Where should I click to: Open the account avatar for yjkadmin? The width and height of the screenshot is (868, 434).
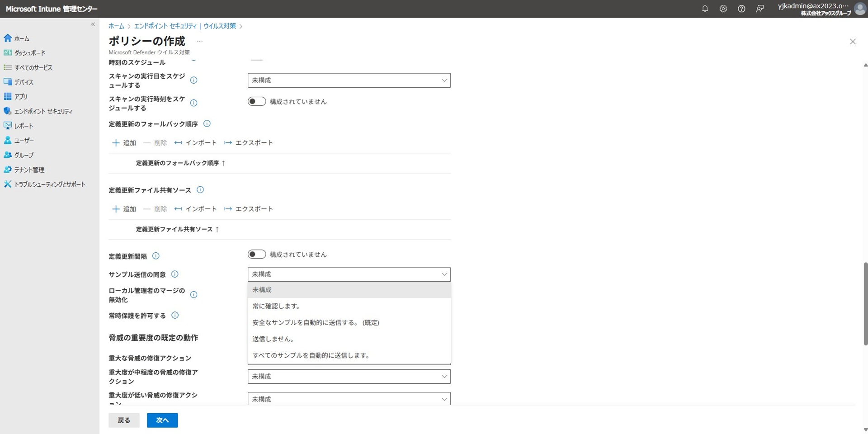pos(860,9)
